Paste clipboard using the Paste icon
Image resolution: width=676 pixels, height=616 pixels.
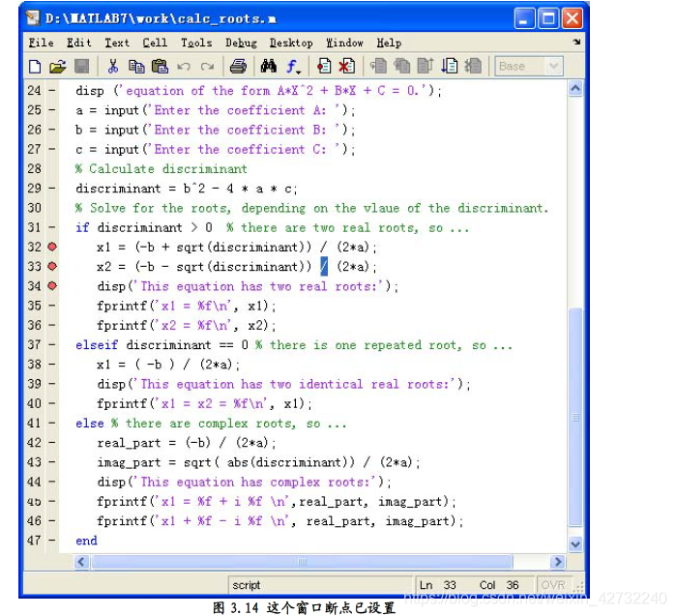[x=160, y=67]
